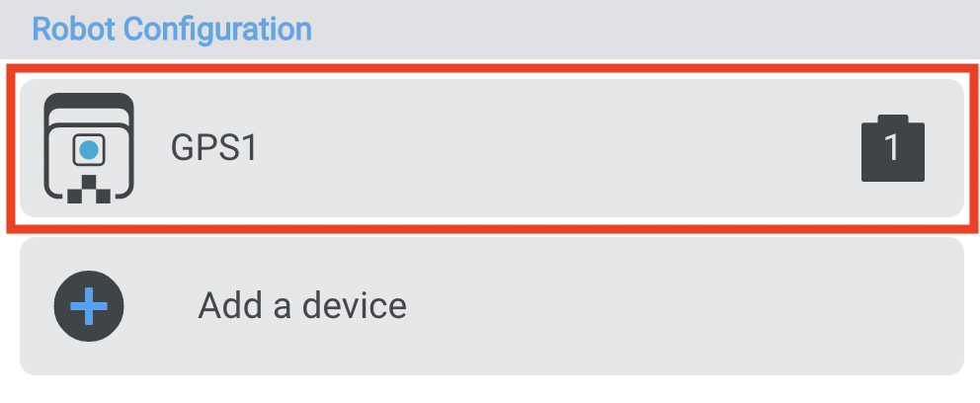Click the Robot Configuration heading
The height and width of the screenshot is (403, 980).
(x=172, y=29)
